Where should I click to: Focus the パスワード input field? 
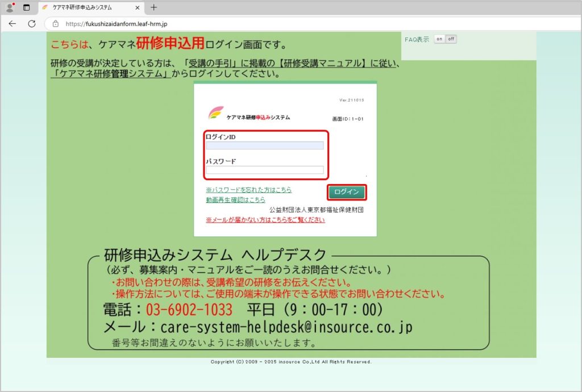(x=265, y=170)
